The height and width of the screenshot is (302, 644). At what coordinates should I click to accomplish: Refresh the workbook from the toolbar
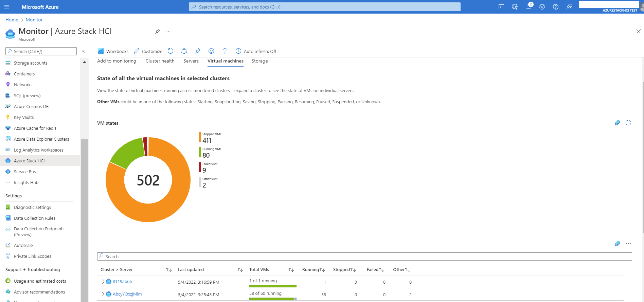pos(171,51)
